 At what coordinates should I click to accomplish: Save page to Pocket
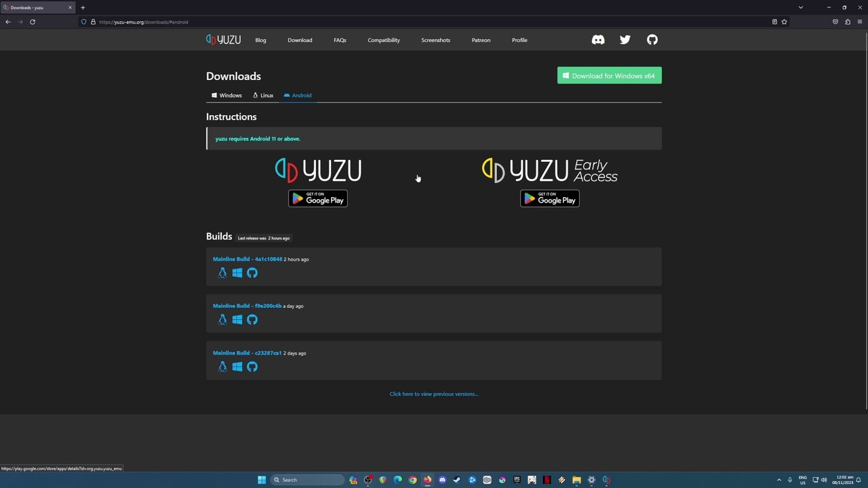[835, 22]
